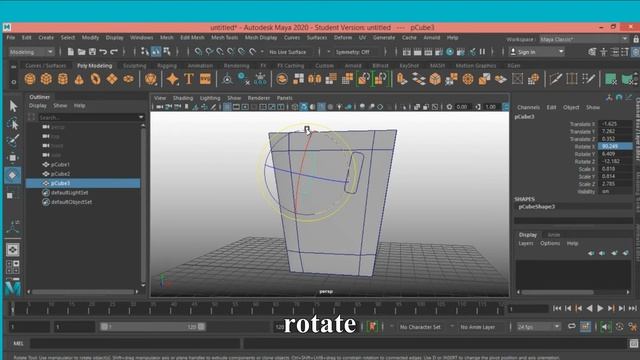Click the Redo arrow icon

click(x=114, y=52)
